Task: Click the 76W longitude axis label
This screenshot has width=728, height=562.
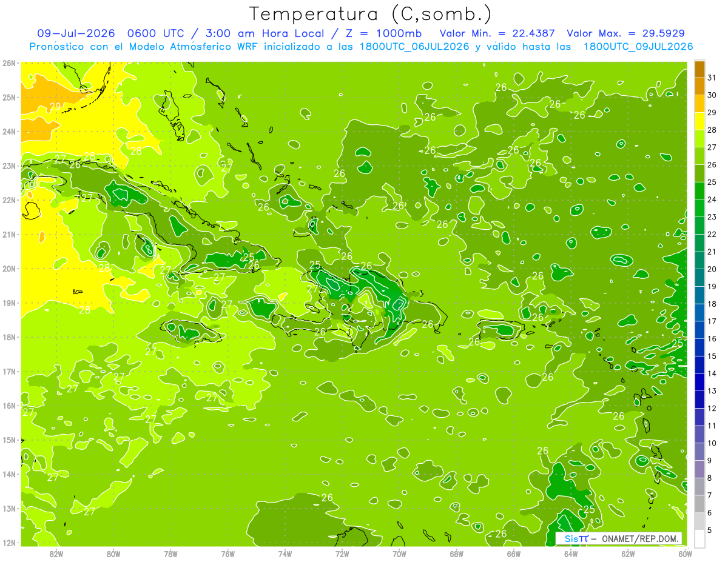Action: tap(228, 554)
